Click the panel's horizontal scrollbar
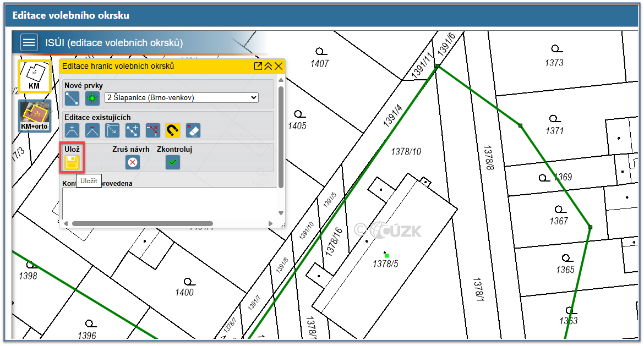The image size is (644, 346). [142, 223]
